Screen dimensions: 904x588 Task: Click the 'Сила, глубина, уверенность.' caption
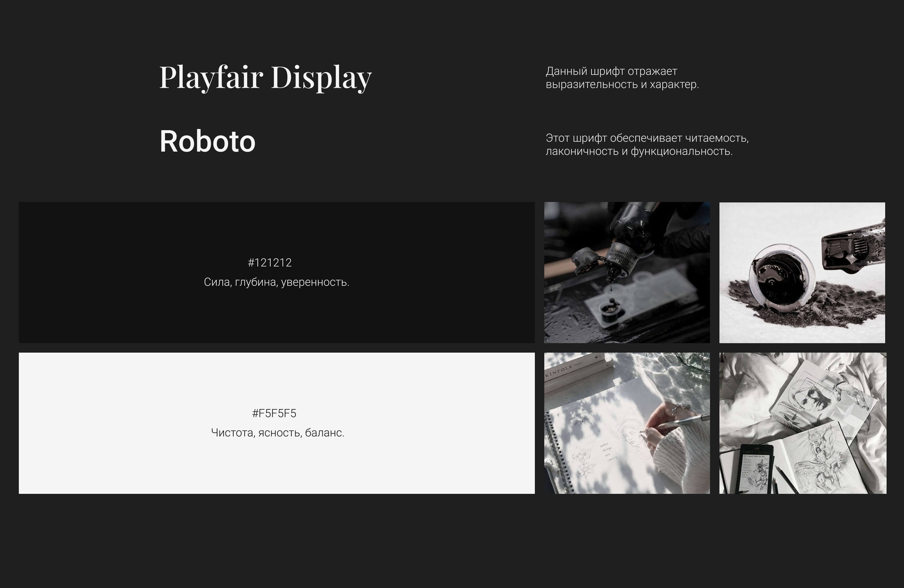coord(277,282)
